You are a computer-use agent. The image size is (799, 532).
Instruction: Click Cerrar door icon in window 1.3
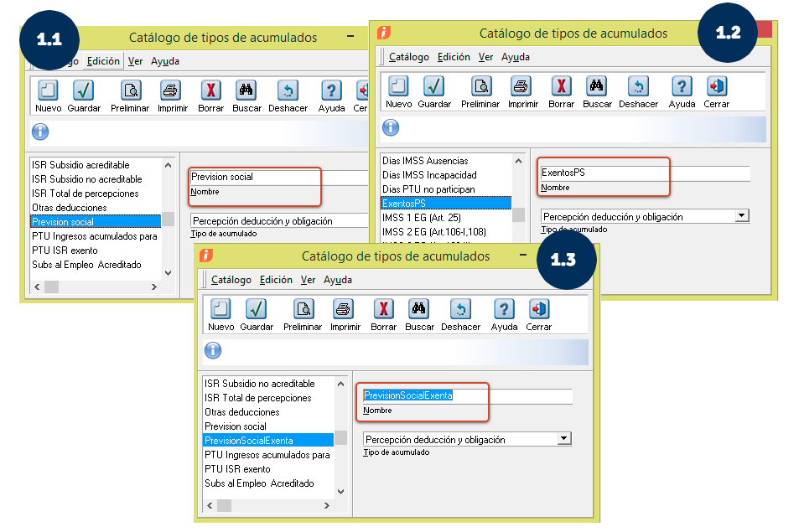pyautogui.click(x=539, y=309)
